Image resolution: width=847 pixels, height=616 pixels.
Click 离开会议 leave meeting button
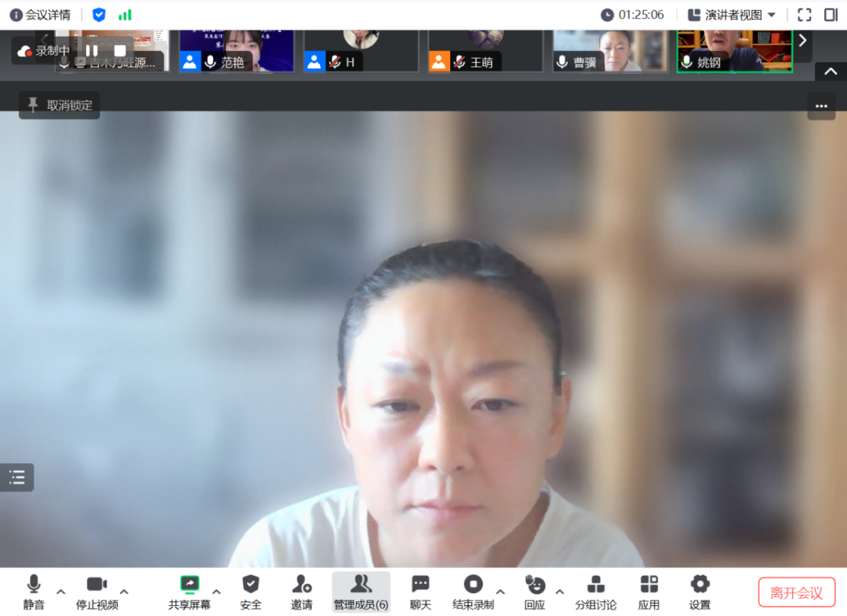point(797,592)
